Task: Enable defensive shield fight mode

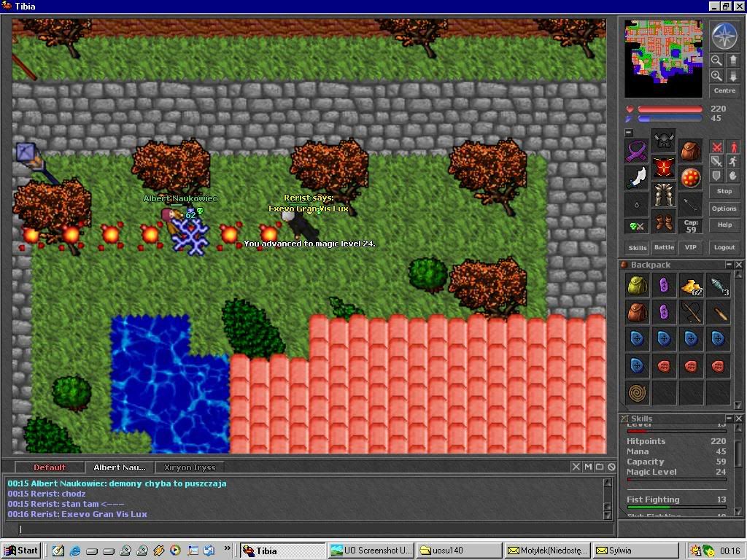Action: click(716, 175)
